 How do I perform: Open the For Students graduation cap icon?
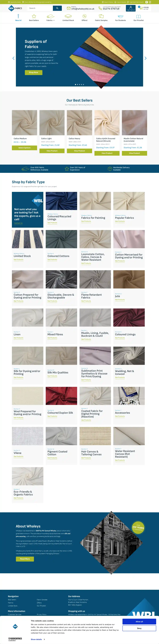pos(120,16)
